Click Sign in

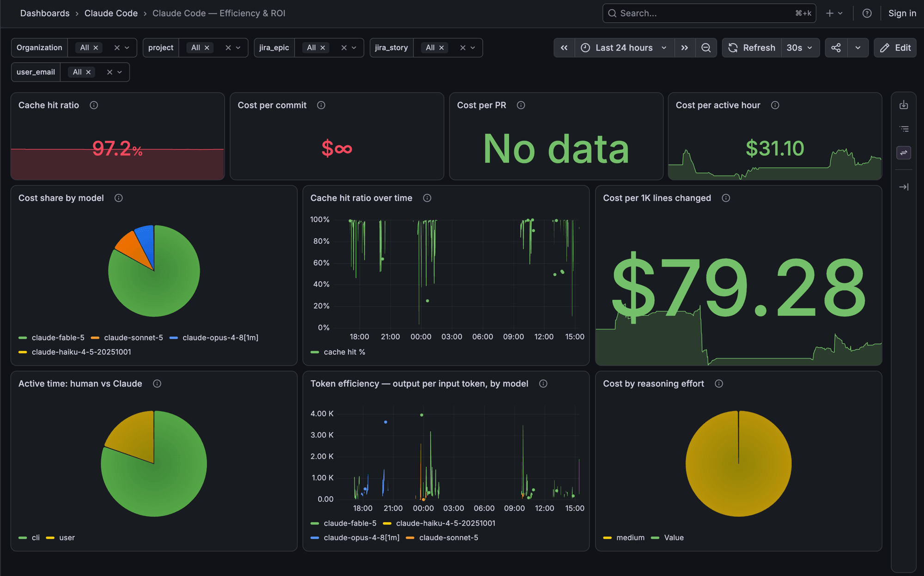coord(902,13)
